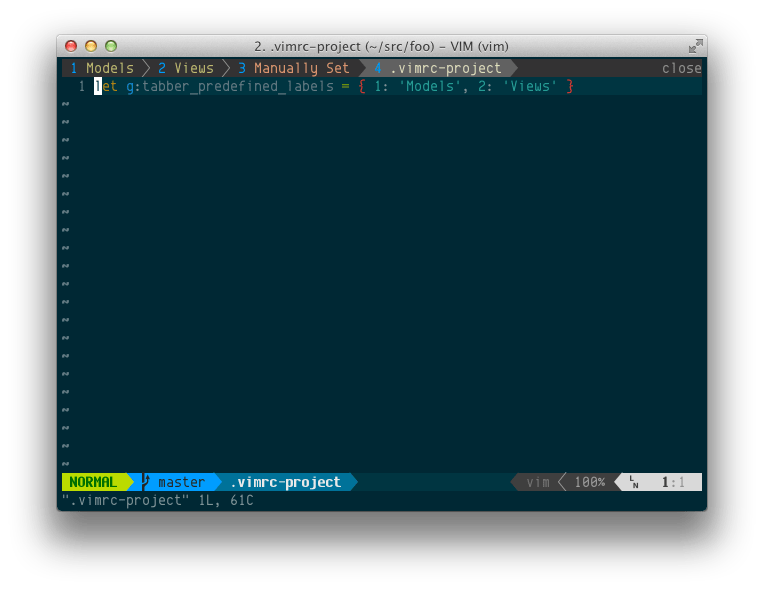Image resolution: width=764 pixels, height=590 pixels.
Task: Click the closing red curly brace
Action: (x=570, y=86)
